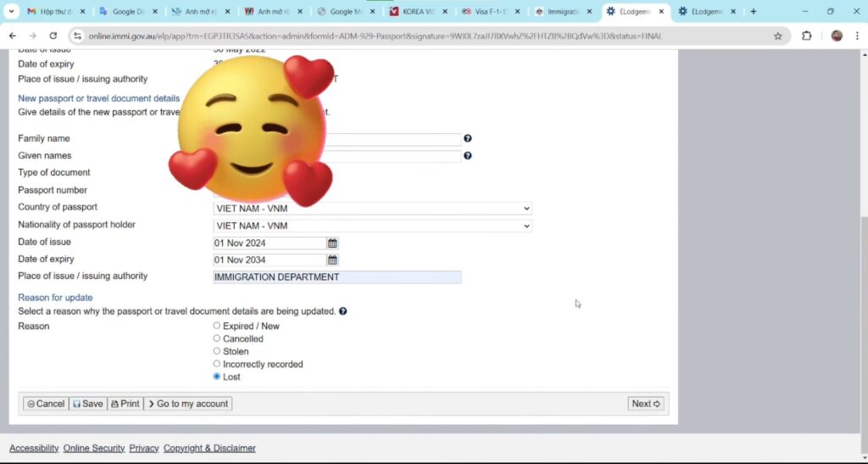Open calendar picker for Date of issue
This screenshot has height=464, width=868.
[x=333, y=243]
